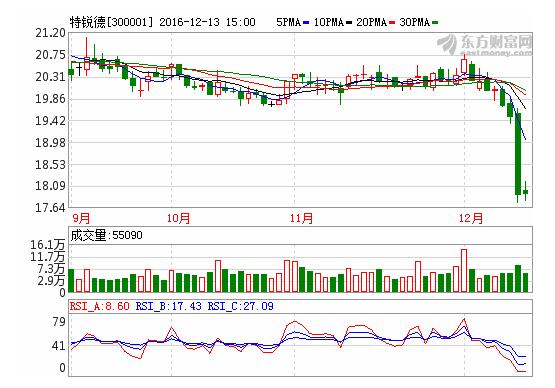Click the black 10PMA legend color dash

tap(349, 23)
